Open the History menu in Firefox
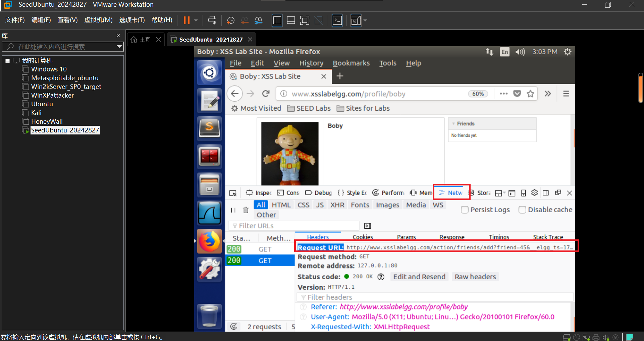Viewport: 644px width, 341px height. pos(311,63)
